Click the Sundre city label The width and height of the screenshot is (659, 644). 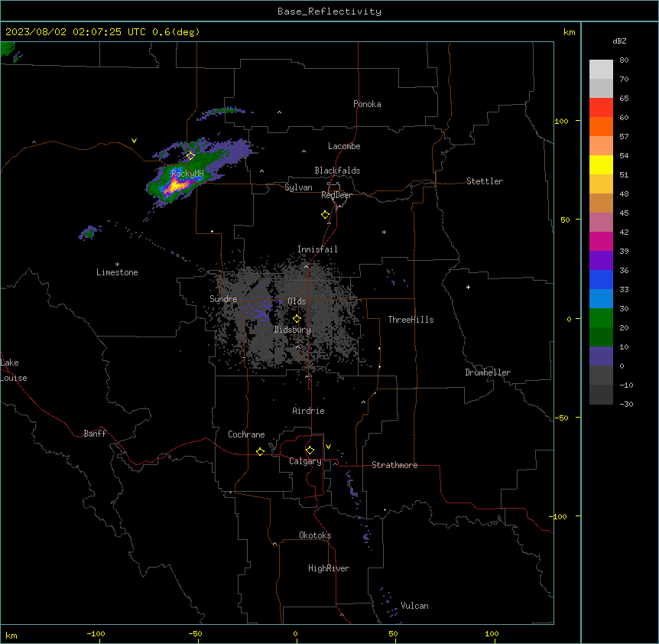click(x=223, y=299)
